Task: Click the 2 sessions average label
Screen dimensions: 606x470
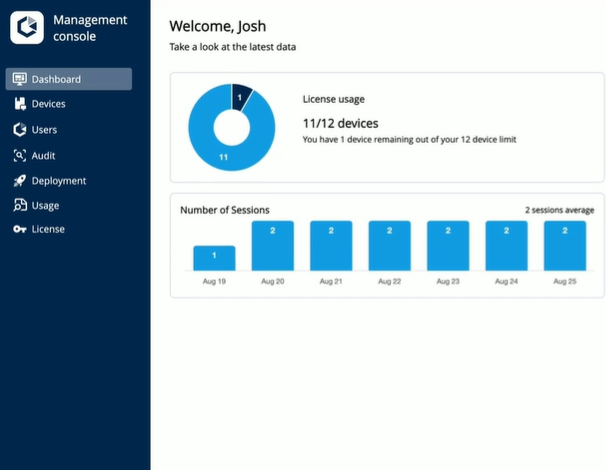Action: click(559, 210)
